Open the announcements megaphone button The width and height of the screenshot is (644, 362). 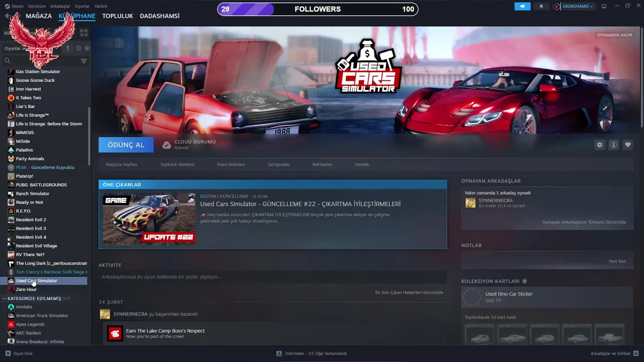(x=522, y=6)
